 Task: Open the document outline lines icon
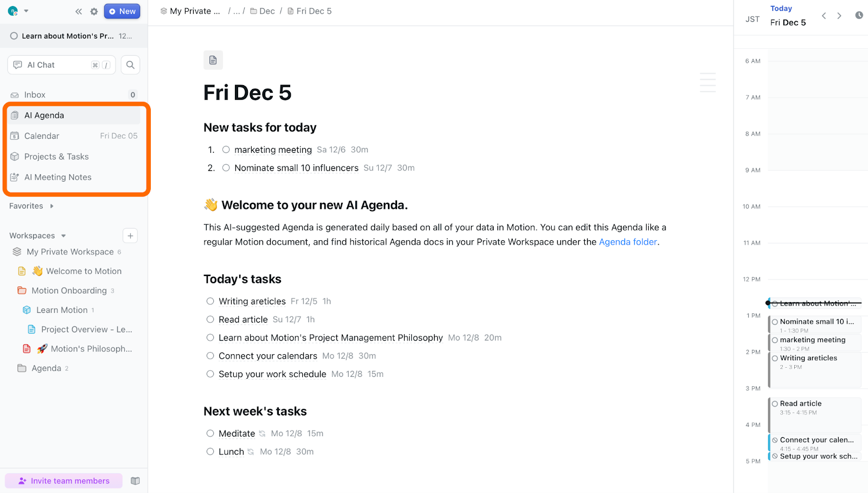click(x=707, y=82)
